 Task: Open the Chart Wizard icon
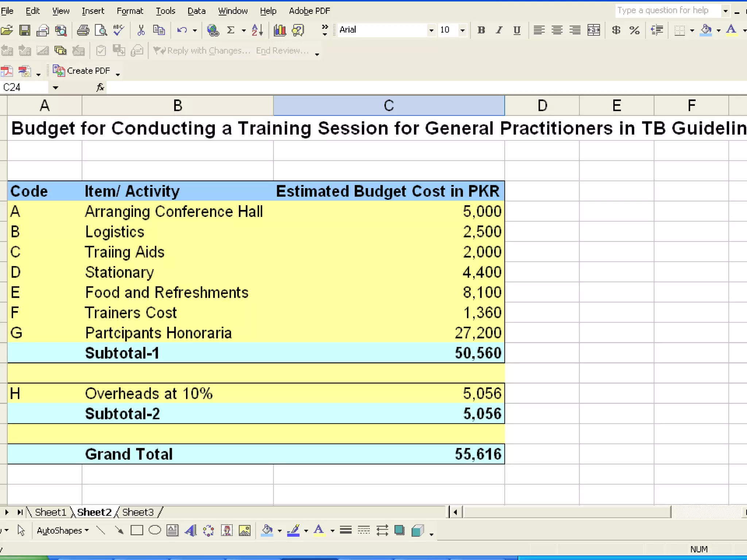pyautogui.click(x=280, y=30)
